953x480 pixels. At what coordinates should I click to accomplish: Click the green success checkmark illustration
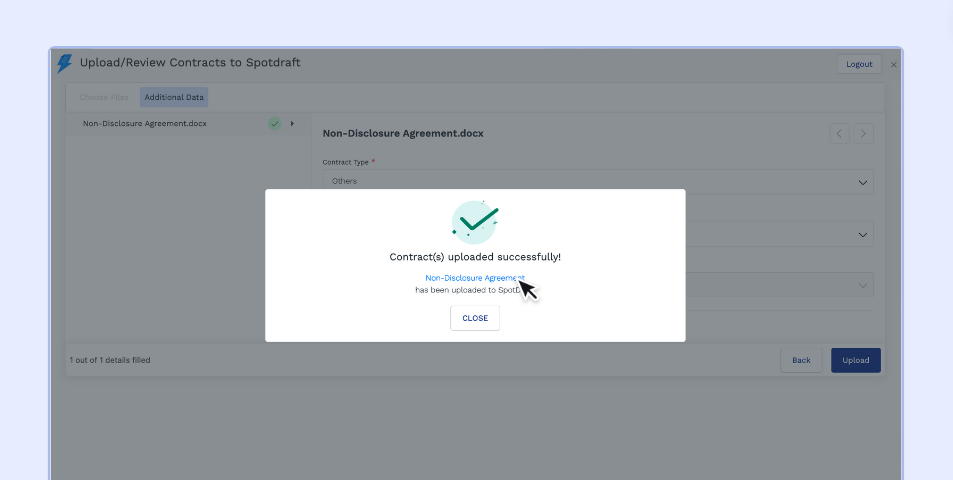coord(475,221)
